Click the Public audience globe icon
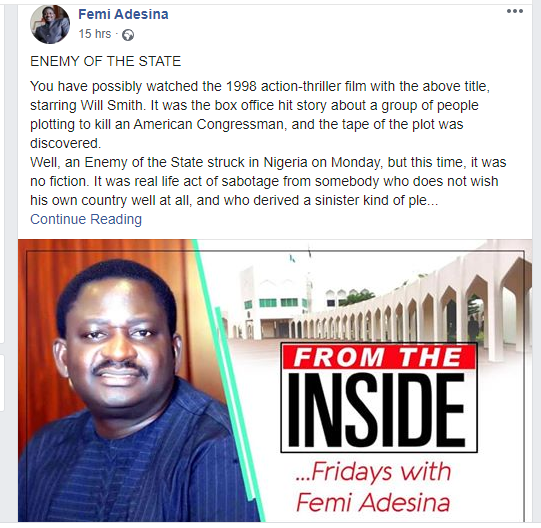This screenshot has width=541, height=528. (x=128, y=35)
